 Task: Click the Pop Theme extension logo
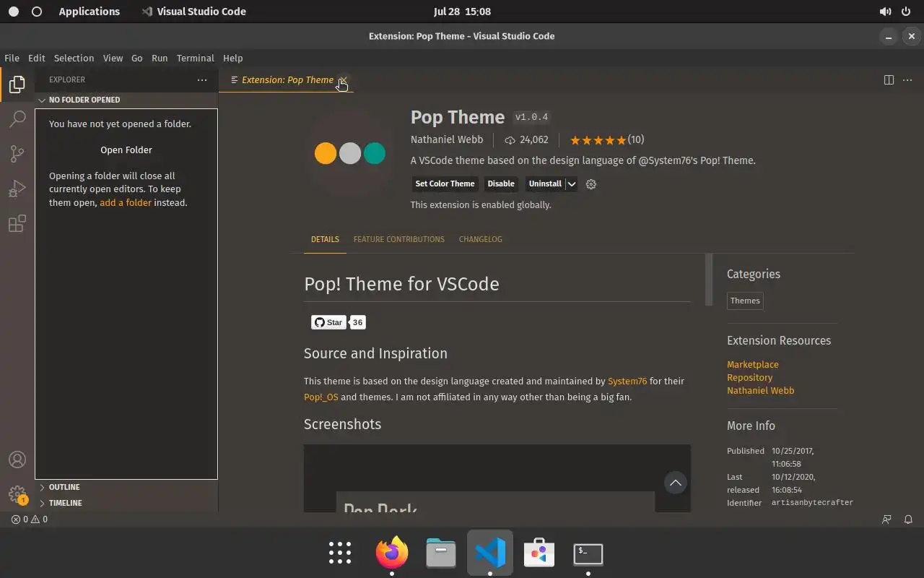[350, 153]
